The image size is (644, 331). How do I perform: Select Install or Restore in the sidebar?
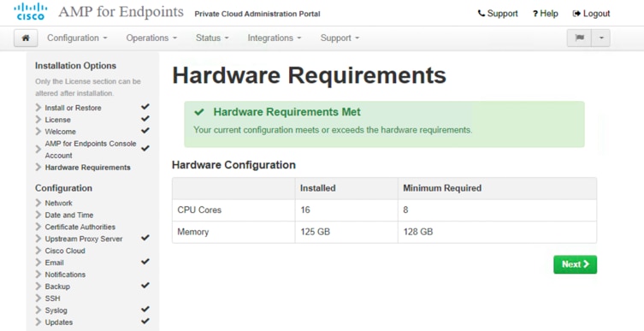click(73, 108)
